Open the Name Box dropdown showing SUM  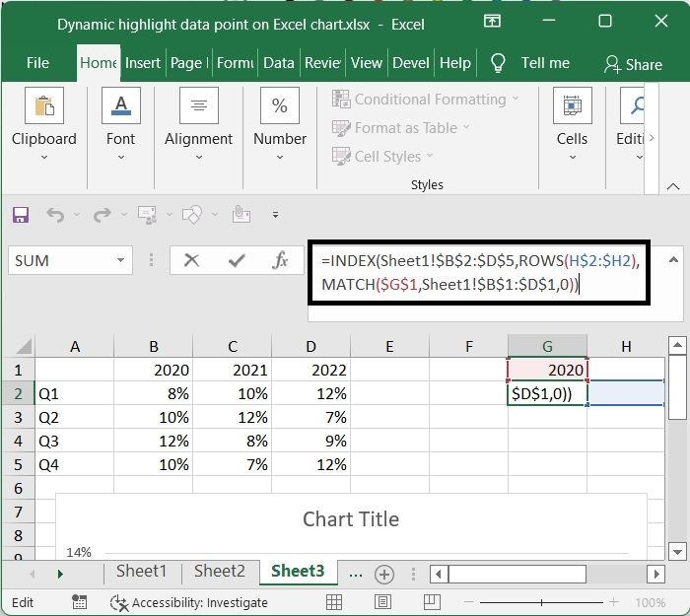pyautogui.click(x=121, y=260)
